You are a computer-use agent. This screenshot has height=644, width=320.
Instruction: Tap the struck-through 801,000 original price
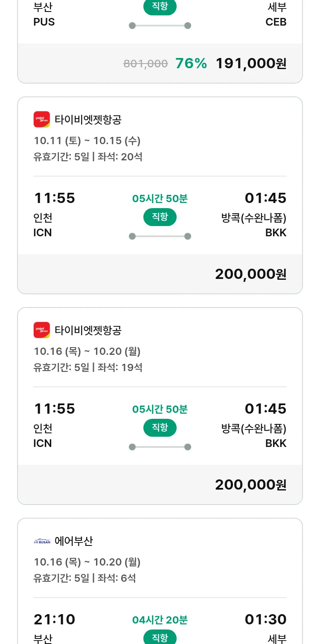click(145, 64)
